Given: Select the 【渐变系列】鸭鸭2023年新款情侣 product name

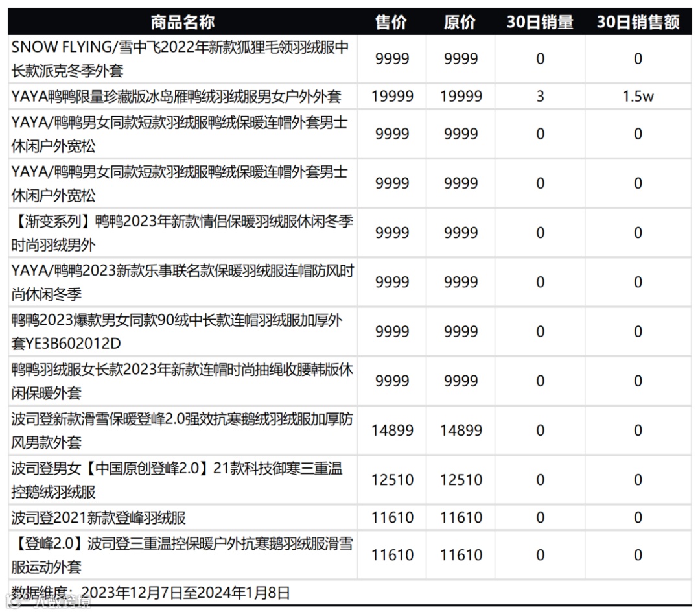Looking at the screenshot, I should [181, 233].
